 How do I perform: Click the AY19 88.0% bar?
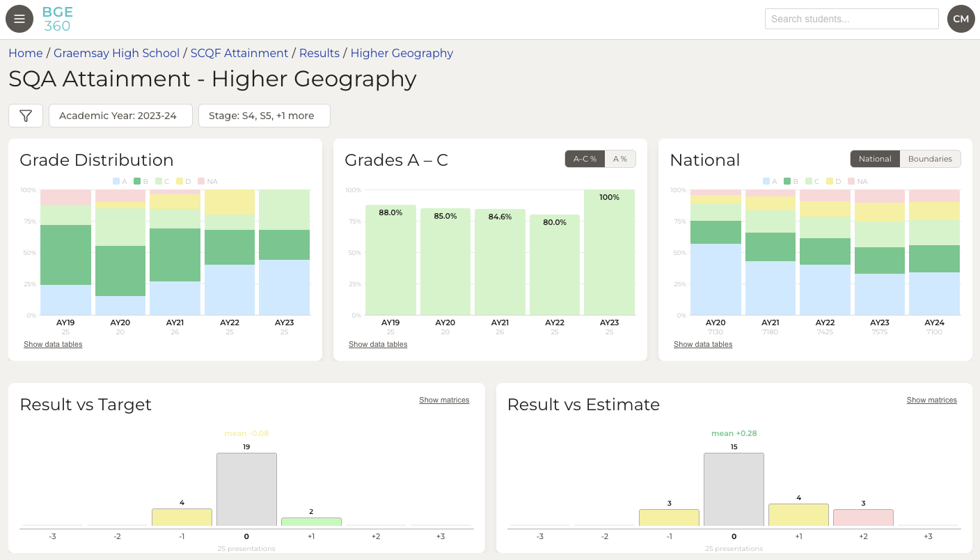click(x=390, y=260)
